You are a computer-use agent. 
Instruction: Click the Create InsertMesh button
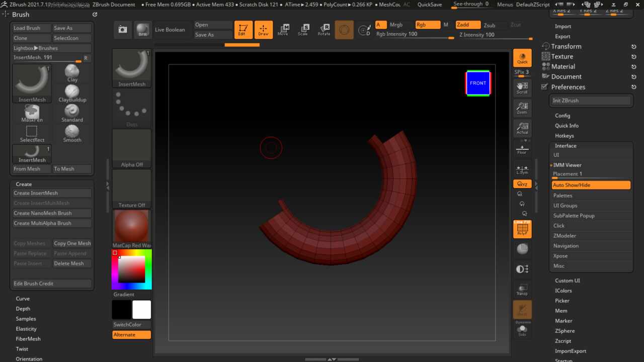(51, 193)
